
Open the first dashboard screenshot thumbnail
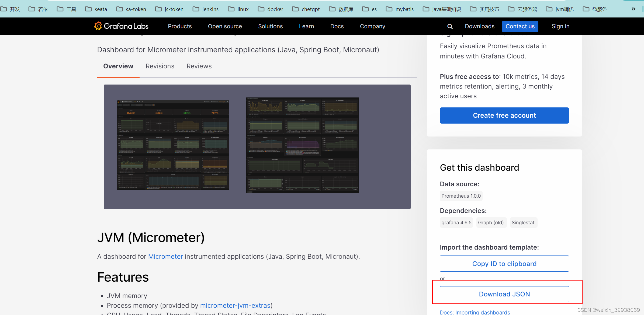173,145
